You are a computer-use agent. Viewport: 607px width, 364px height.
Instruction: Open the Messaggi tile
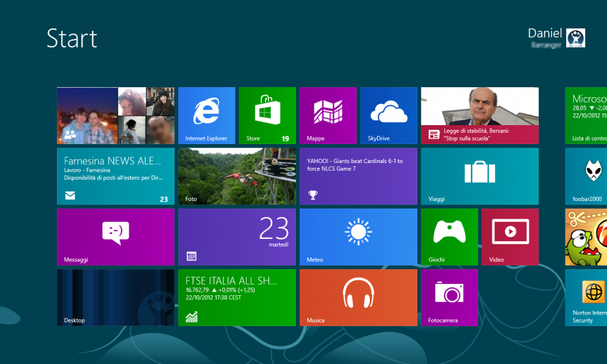(x=116, y=237)
